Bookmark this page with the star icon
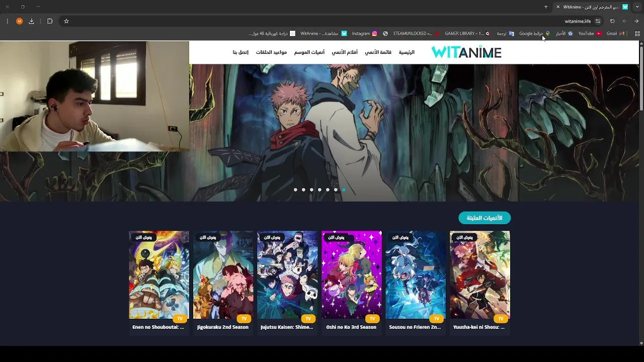 [66, 21]
